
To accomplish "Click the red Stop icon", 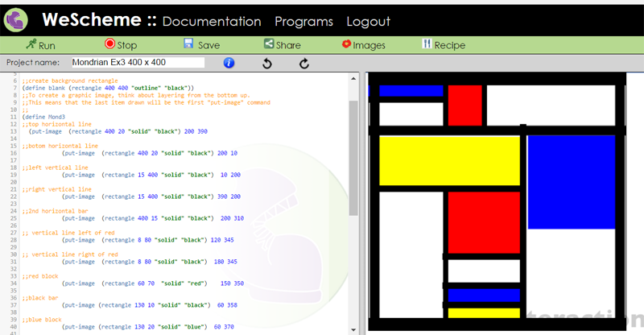I will (x=109, y=43).
